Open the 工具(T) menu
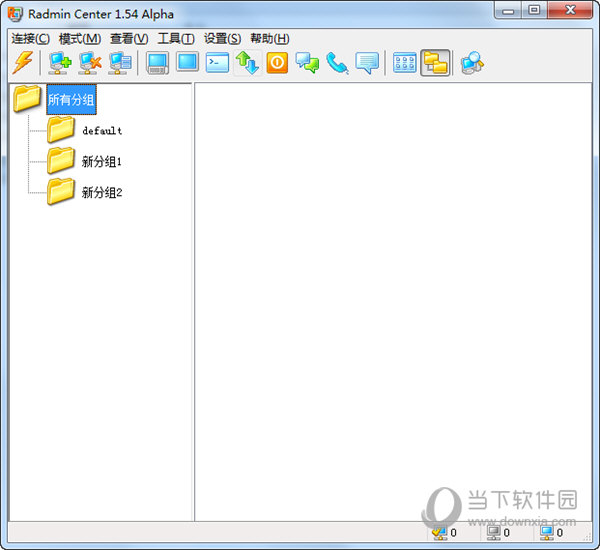600x550 pixels. tap(176, 39)
